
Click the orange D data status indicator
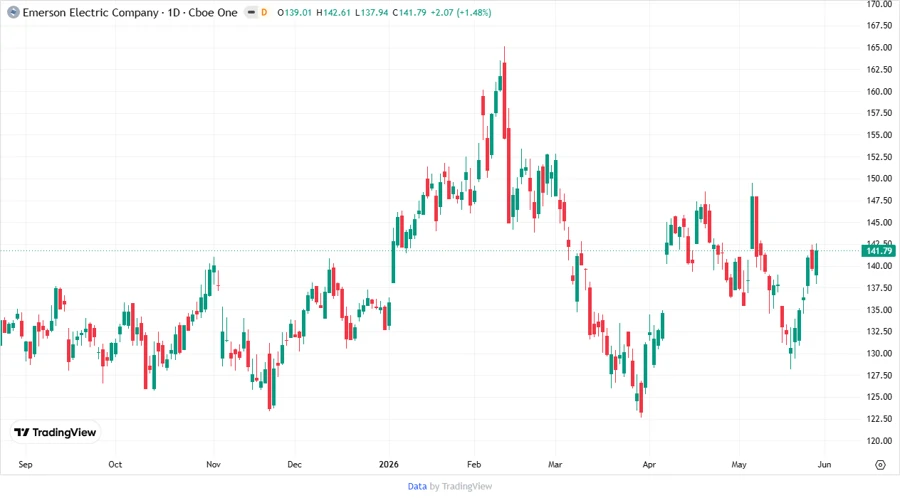click(x=264, y=12)
